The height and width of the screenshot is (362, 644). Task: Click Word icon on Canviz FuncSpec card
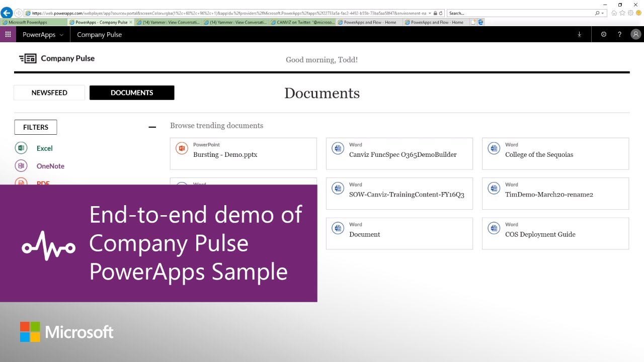pyautogui.click(x=338, y=148)
